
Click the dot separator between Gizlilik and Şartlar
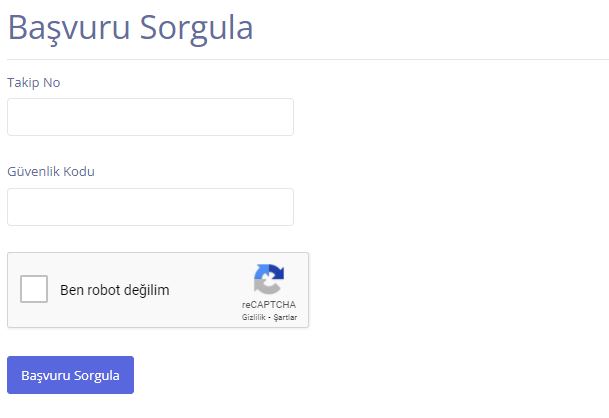pyautogui.click(x=270, y=317)
